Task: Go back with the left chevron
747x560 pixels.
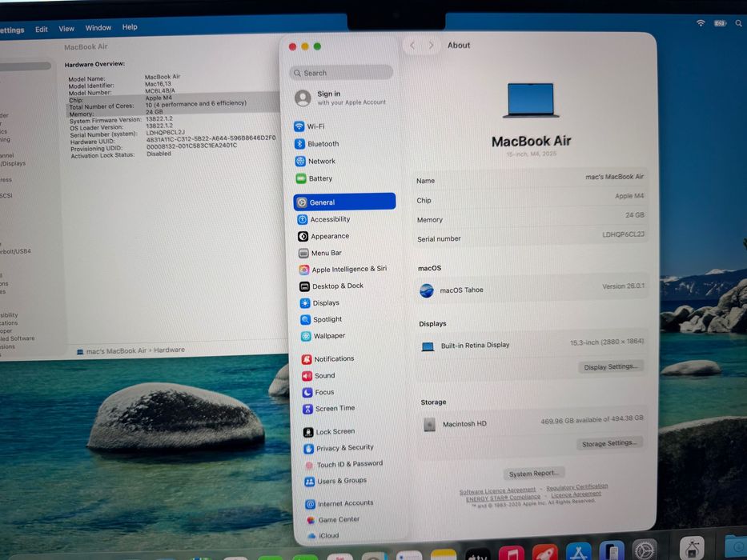Action: tap(412, 46)
